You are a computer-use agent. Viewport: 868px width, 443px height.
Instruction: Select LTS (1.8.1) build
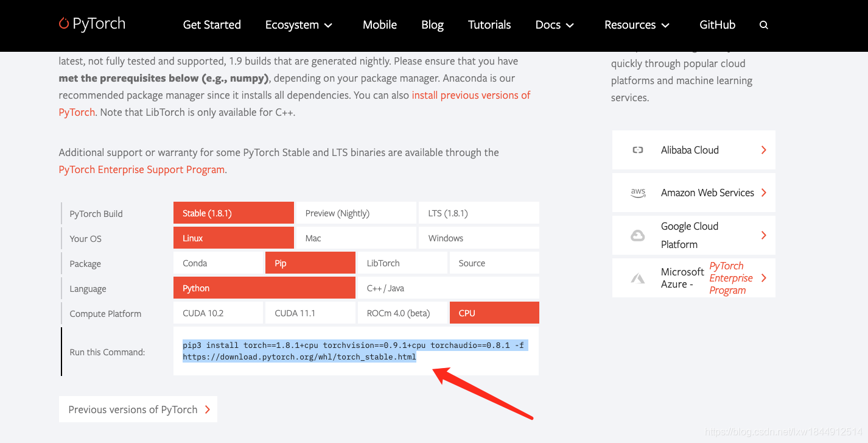pyautogui.click(x=479, y=213)
